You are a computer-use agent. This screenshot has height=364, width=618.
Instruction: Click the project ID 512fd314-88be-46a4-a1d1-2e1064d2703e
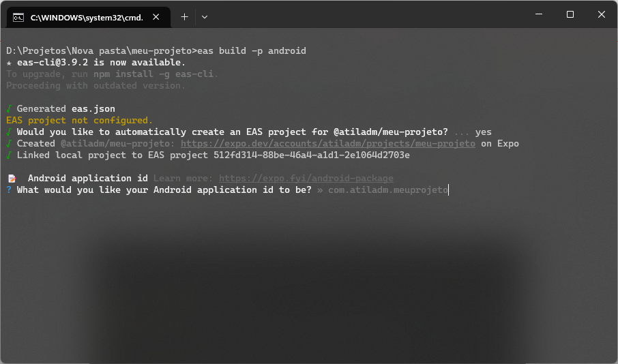[x=311, y=155]
